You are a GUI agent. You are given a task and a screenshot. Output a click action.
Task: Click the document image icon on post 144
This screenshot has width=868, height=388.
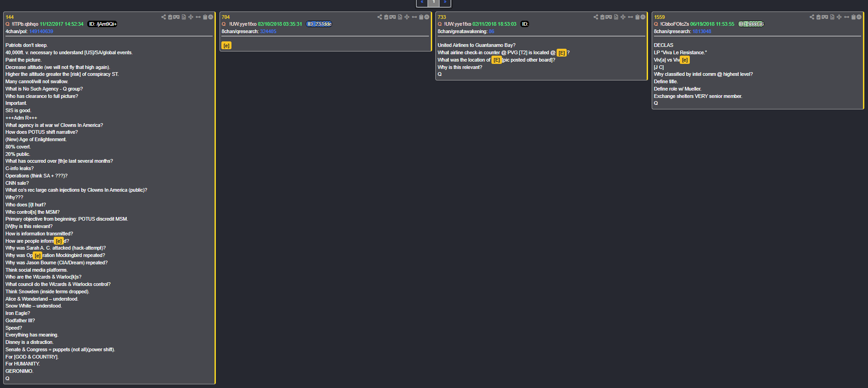[x=184, y=17]
